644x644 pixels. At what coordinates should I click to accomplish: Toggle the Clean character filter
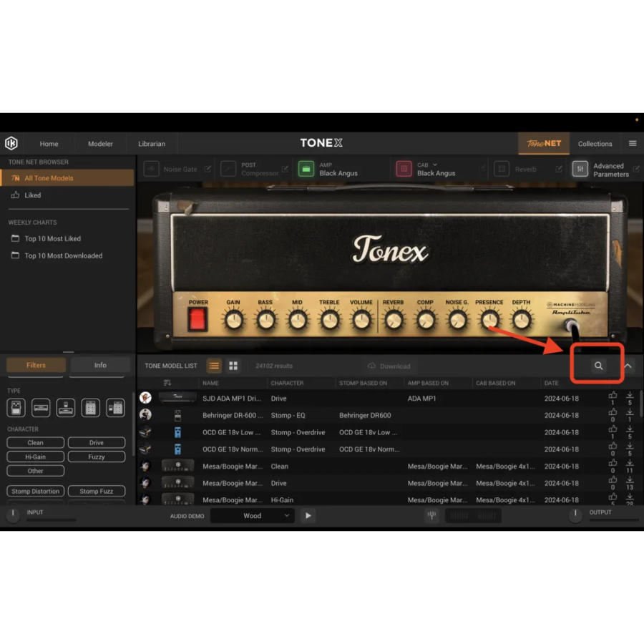(x=36, y=443)
